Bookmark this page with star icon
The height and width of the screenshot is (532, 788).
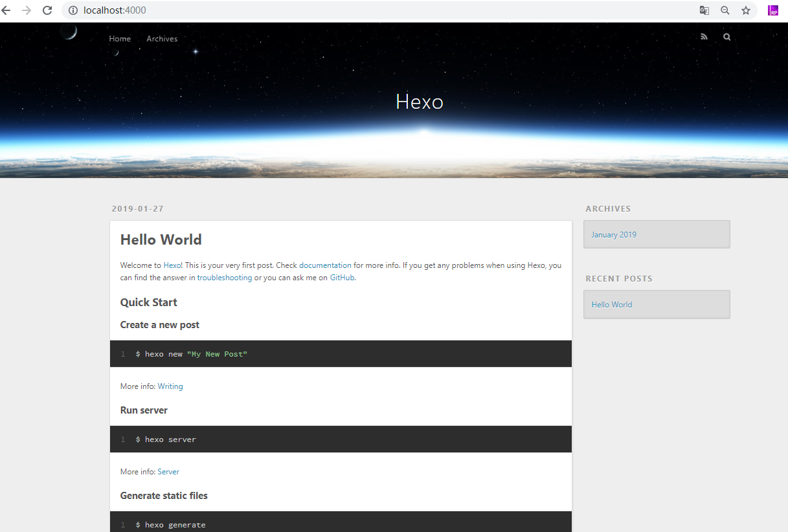[x=746, y=10]
